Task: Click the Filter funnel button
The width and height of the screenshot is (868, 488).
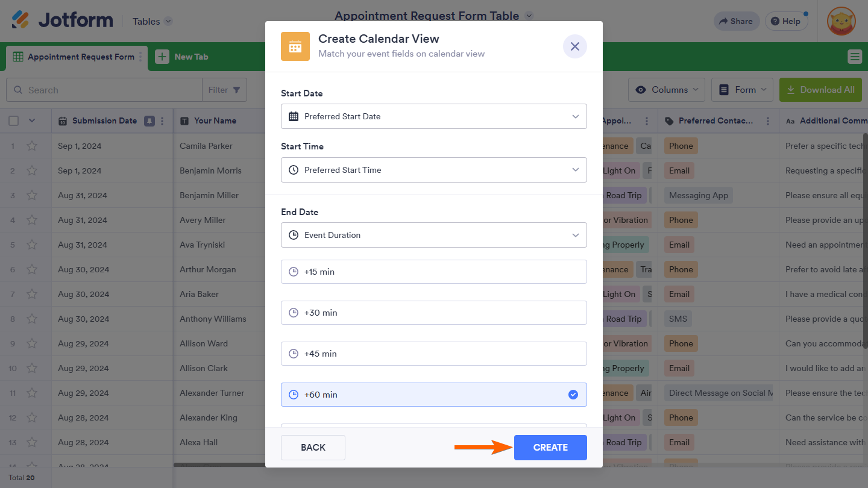Action: click(x=224, y=90)
